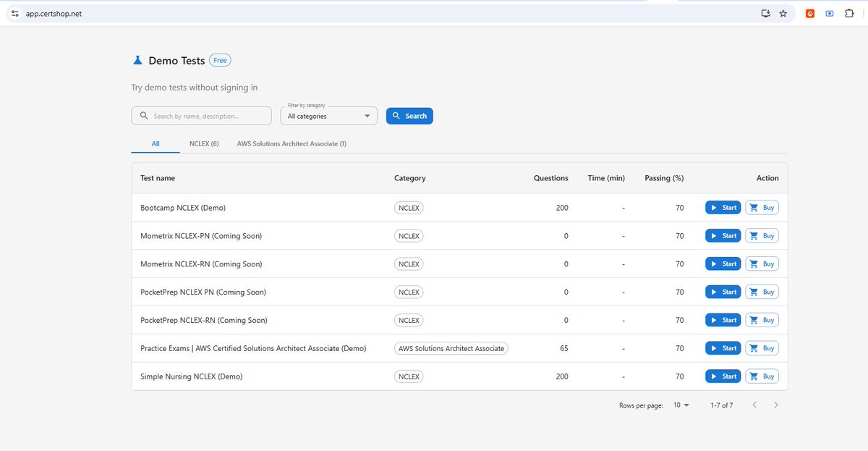Go to the next page arrow

[776, 405]
